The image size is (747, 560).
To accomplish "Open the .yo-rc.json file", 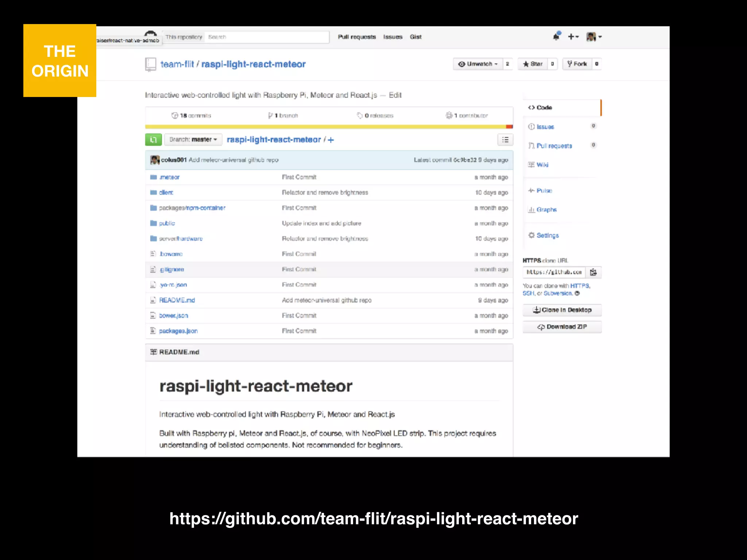I will click(173, 285).
